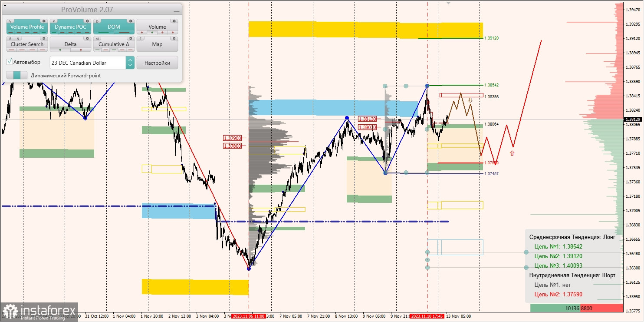
Task: Click the yellow zone above 1.39120
Action: click(366, 30)
